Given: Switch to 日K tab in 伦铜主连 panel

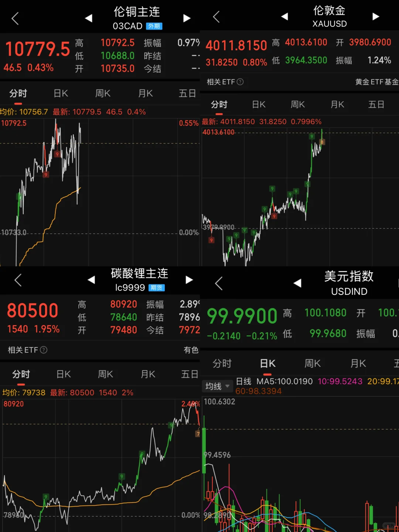Looking at the screenshot, I should click(x=60, y=93).
